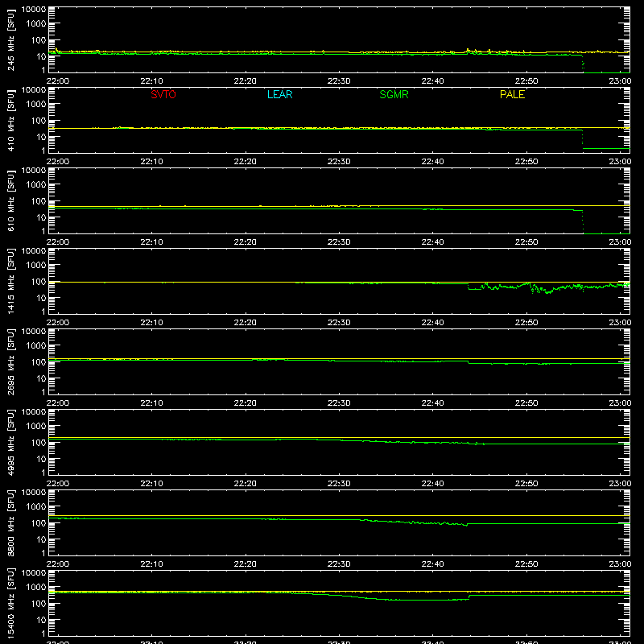Click the red SVTO station label
The image size is (644, 644).
[x=163, y=94]
